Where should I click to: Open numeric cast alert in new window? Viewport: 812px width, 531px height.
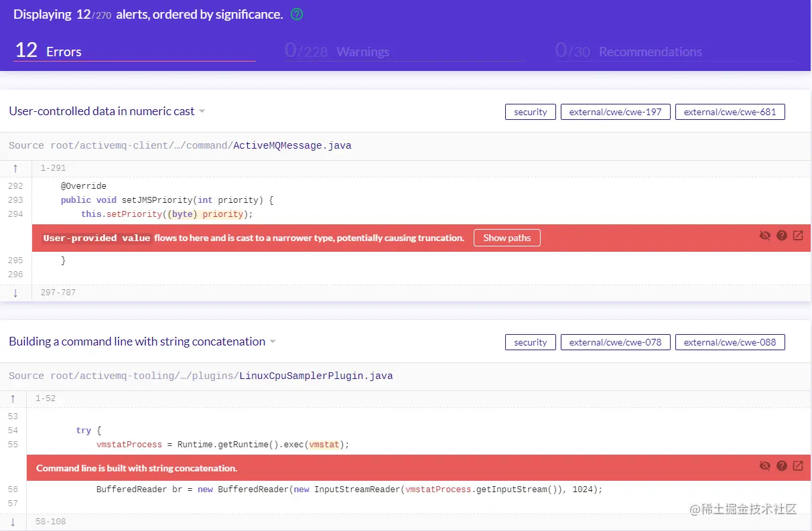point(798,236)
